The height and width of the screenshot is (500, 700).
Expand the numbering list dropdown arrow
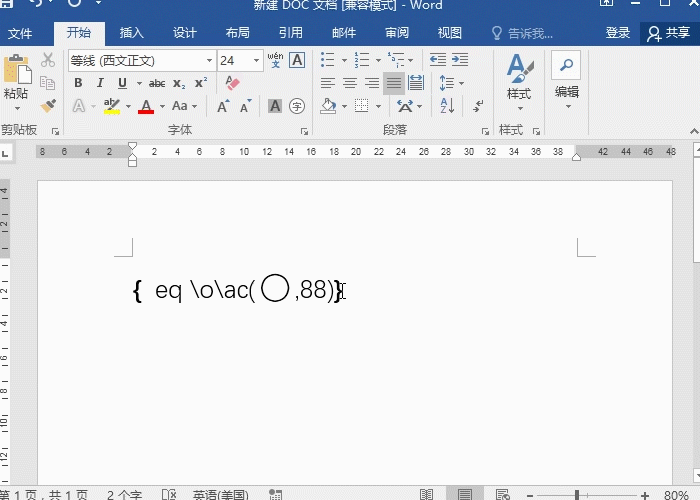pyautogui.click(x=378, y=60)
